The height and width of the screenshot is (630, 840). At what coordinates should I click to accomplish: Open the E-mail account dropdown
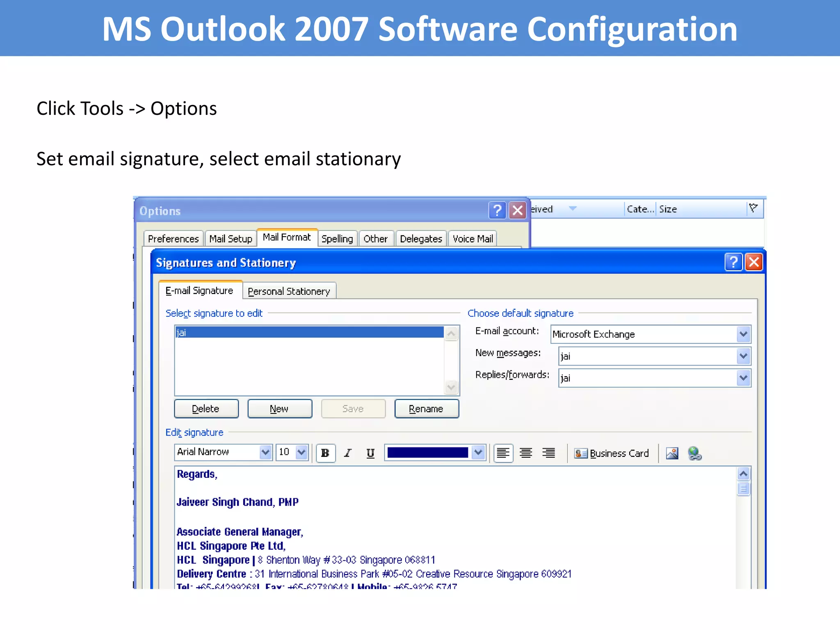point(743,334)
